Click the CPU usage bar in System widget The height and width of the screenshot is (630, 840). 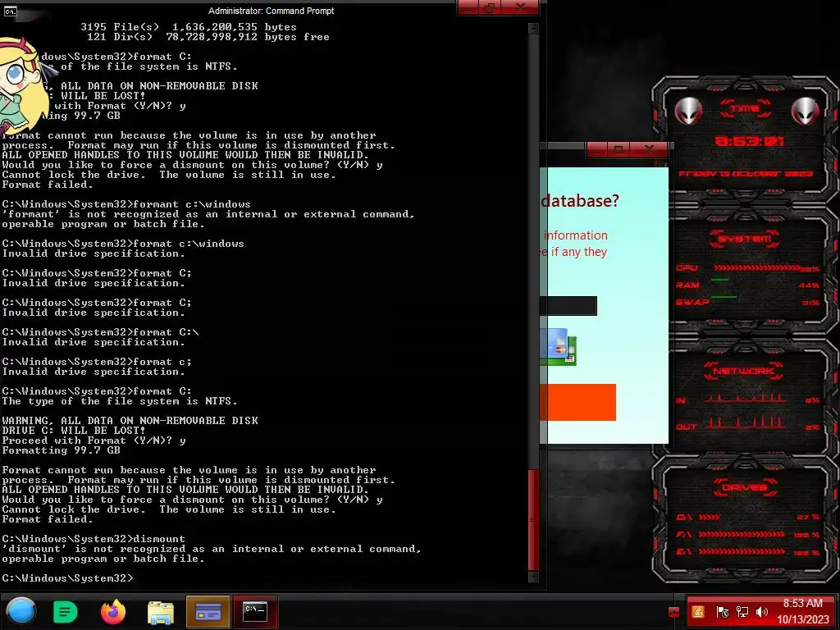pos(756,268)
